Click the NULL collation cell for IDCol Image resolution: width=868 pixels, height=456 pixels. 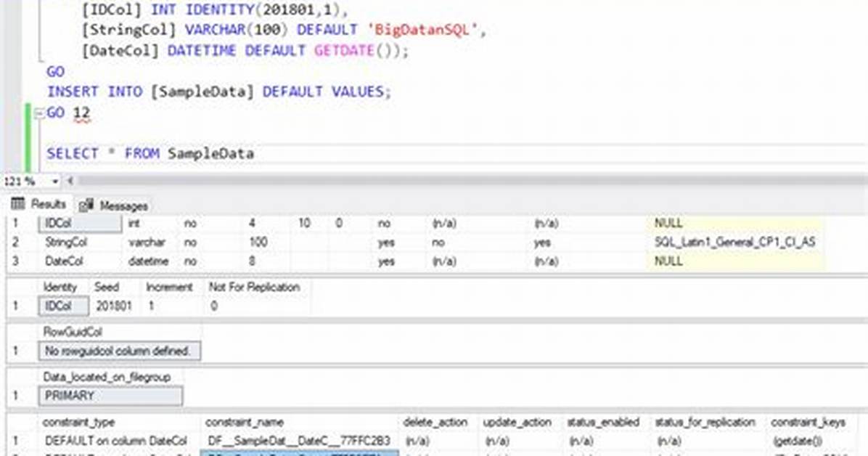(x=735, y=224)
